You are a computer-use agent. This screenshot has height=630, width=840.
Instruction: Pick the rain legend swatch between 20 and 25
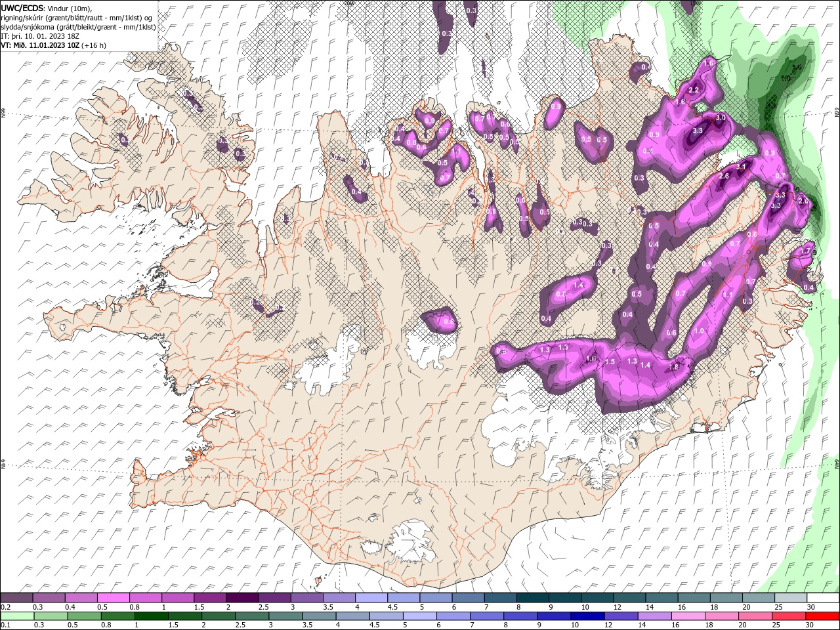756,616
